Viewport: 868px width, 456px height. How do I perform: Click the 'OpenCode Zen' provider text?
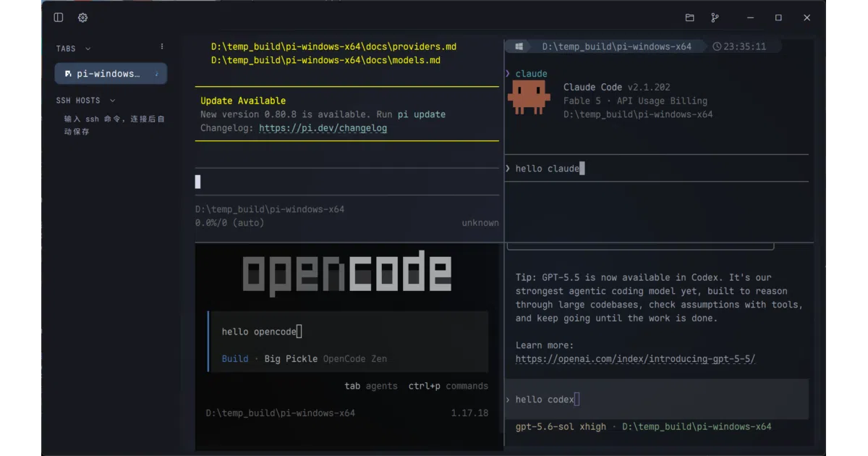(x=355, y=358)
